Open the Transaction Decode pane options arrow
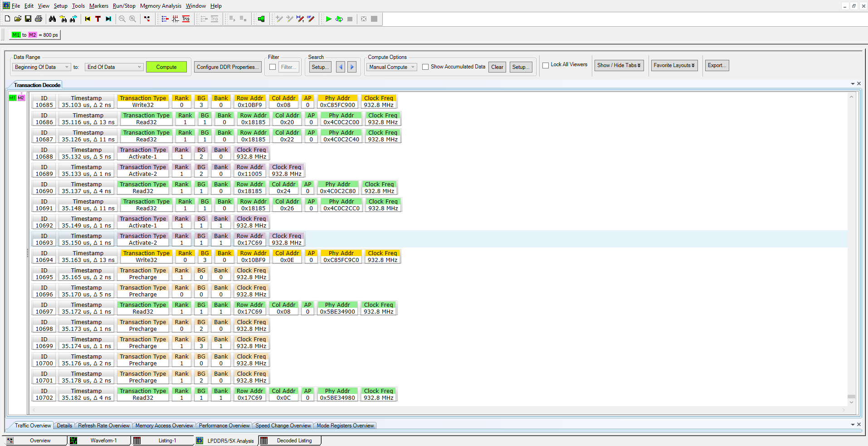 853,84
